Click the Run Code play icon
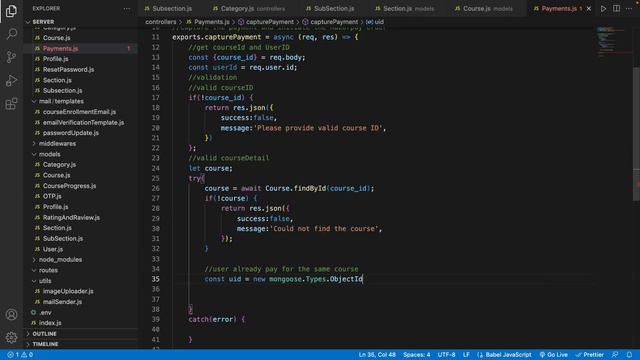 pyautogui.click(x=603, y=9)
